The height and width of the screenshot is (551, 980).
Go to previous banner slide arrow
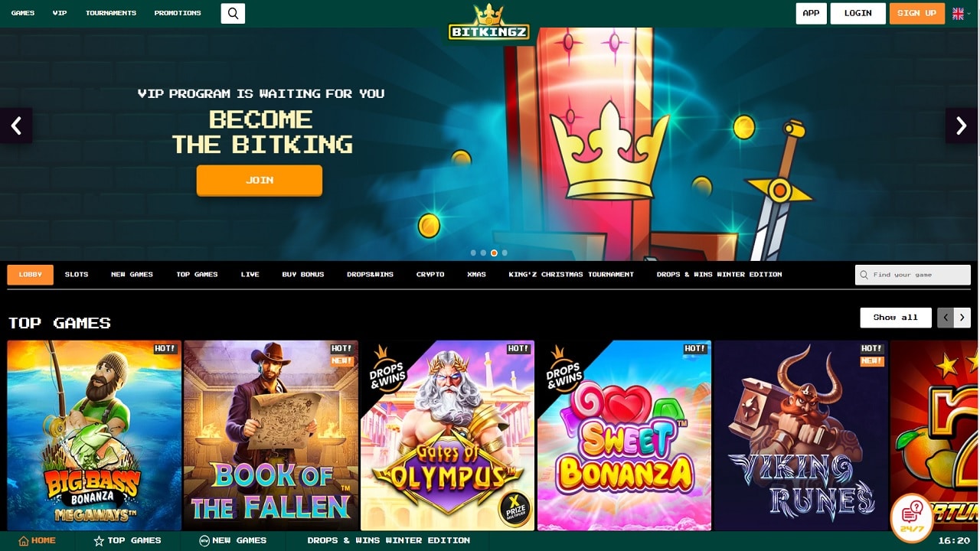click(x=16, y=126)
